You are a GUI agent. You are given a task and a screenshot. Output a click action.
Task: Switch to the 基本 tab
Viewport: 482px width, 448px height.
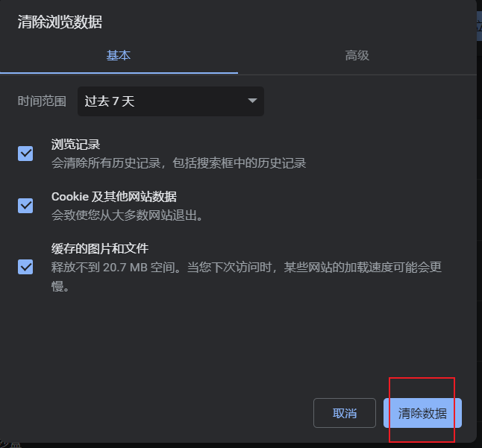click(x=119, y=56)
